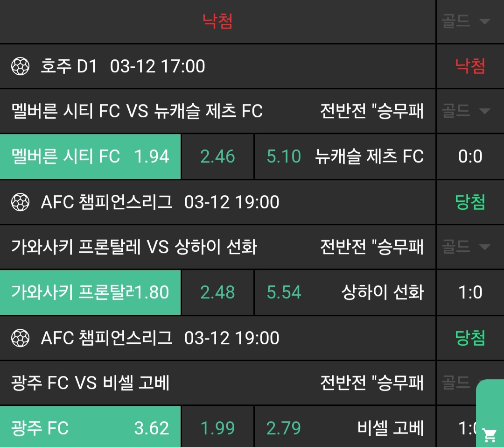Pick the draw odds 2.46
This screenshot has height=447, width=504.
click(x=217, y=156)
